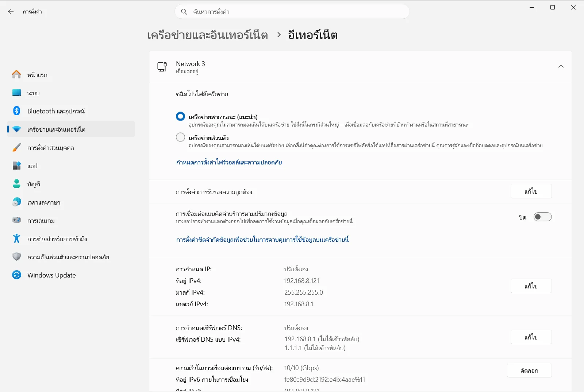Click the Bluetooth icon in sidebar

pos(16,111)
